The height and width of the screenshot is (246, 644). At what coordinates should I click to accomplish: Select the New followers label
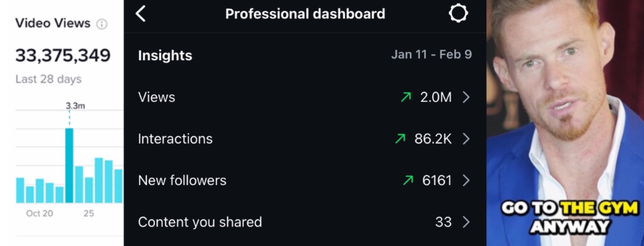click(x=182, y=181)
